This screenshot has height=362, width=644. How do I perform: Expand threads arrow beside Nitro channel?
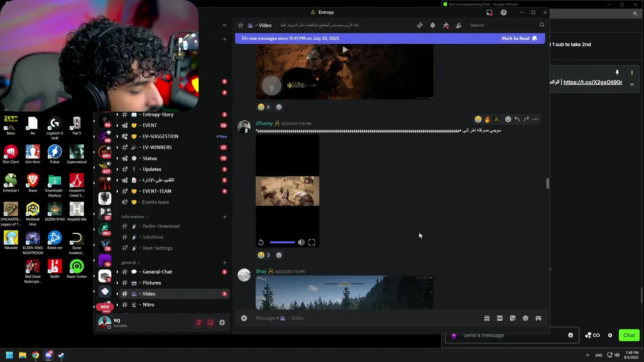[117, 305]
